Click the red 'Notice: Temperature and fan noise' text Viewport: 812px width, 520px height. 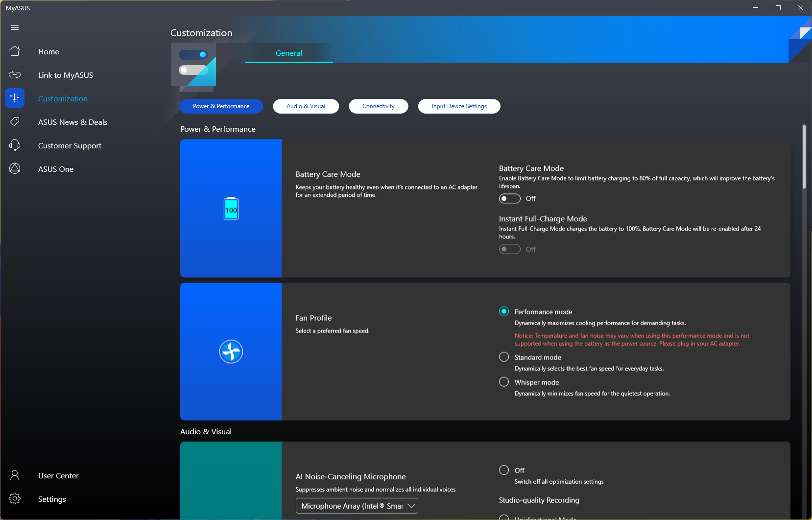point(632,339)
